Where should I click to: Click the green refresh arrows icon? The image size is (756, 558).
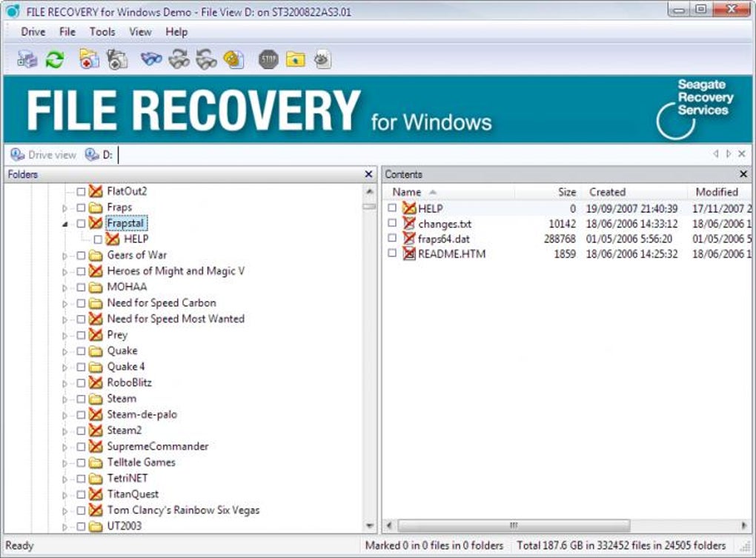click(x=55, y=60)
